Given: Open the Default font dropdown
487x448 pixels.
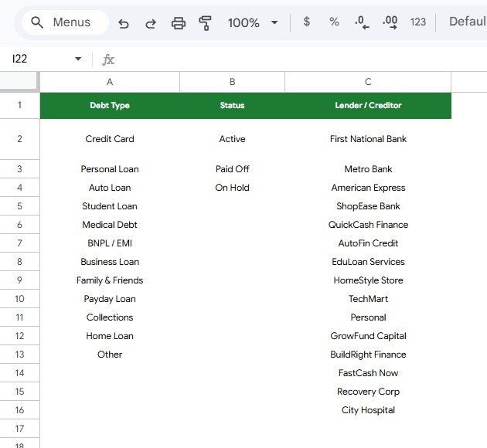Looking at the screenshot, I should [468, 22].
